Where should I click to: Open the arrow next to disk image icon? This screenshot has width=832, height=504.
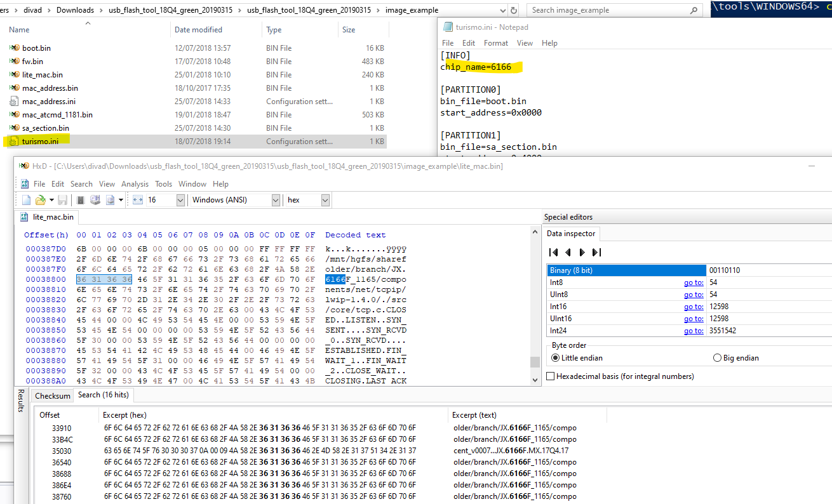121,201
